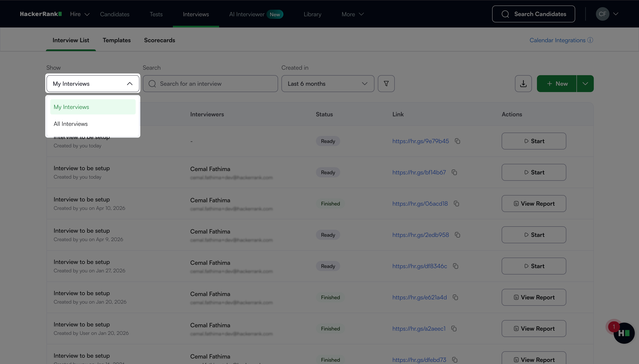Click the filter funnel icon

[x=386, y=83]
